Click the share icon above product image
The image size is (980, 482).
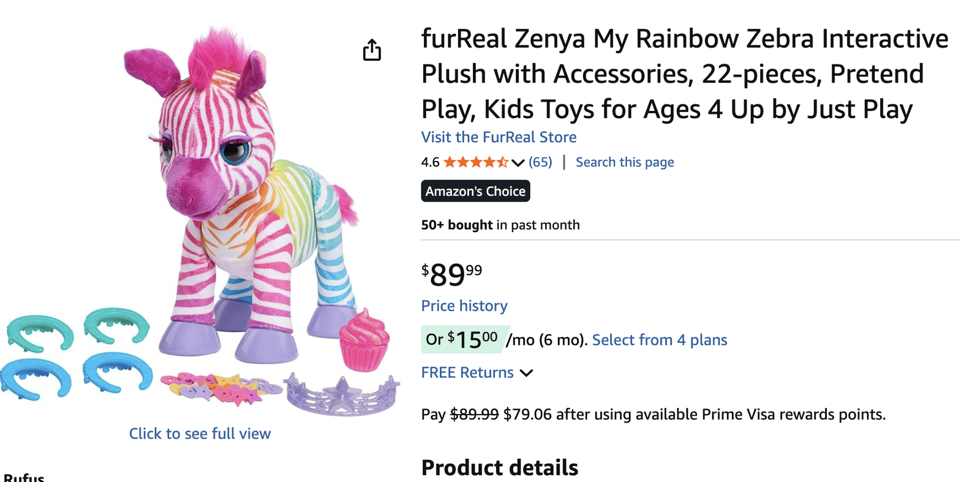coord(372,50)
